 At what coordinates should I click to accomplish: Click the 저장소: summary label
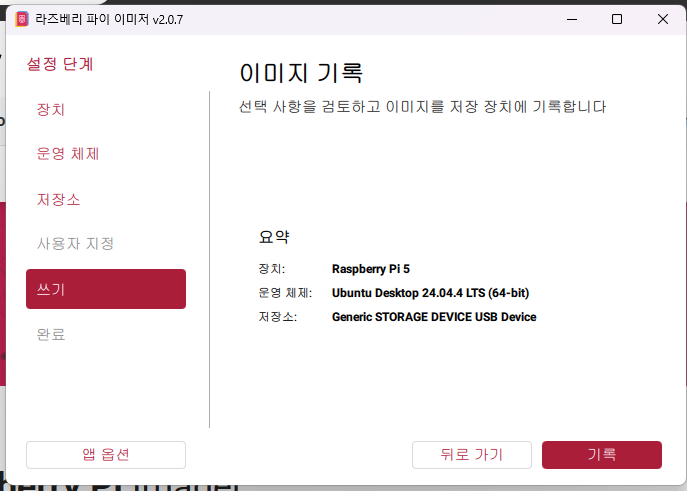coord(278,317)
